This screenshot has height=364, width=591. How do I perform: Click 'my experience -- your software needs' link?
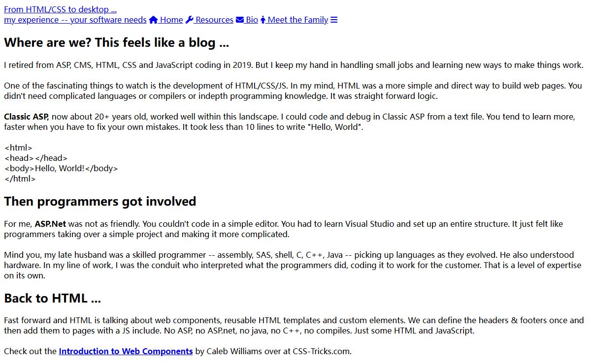click(75, 20)
